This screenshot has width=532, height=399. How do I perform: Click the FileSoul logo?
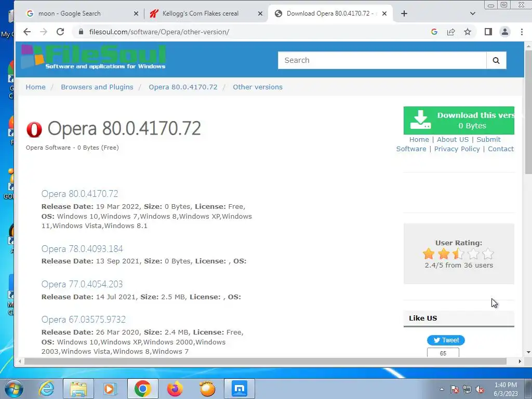tap(94, 57)
